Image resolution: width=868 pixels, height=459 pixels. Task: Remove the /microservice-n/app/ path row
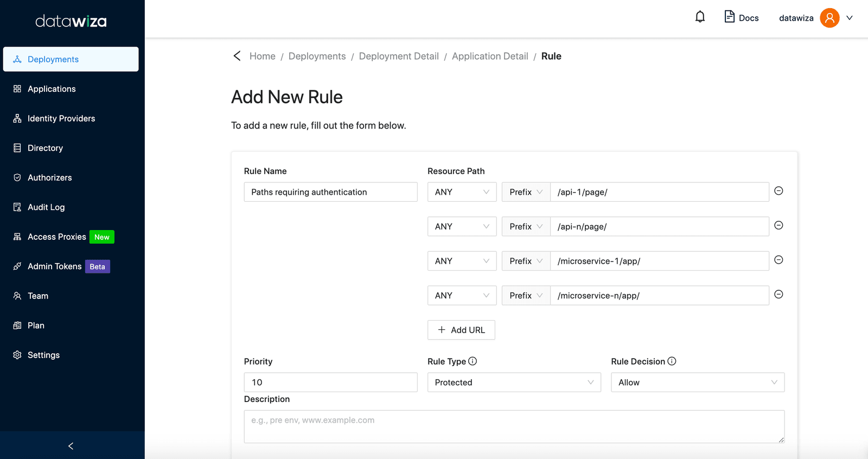tap(778, 295)
